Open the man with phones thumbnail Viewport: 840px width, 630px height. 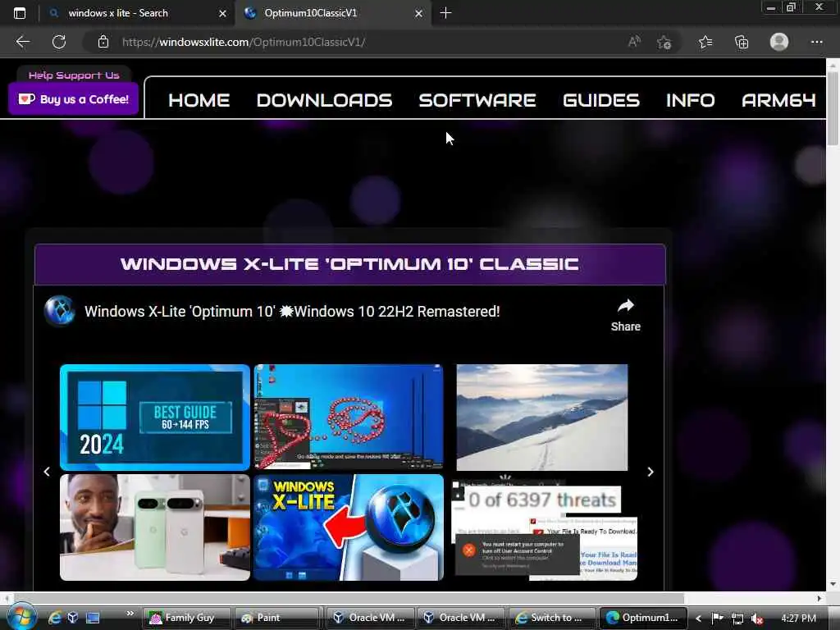155,527
